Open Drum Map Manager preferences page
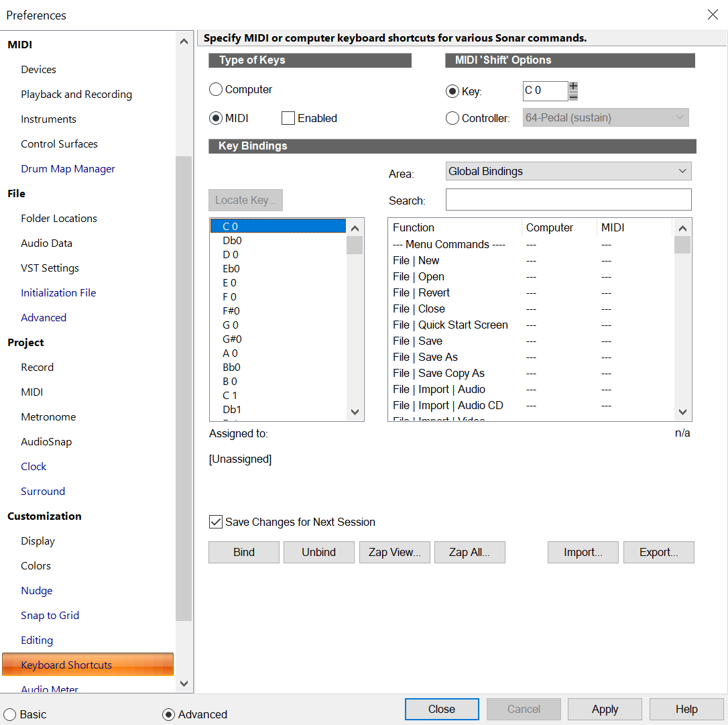The height and width of the screenshot is (725, 728). [68, 168]
